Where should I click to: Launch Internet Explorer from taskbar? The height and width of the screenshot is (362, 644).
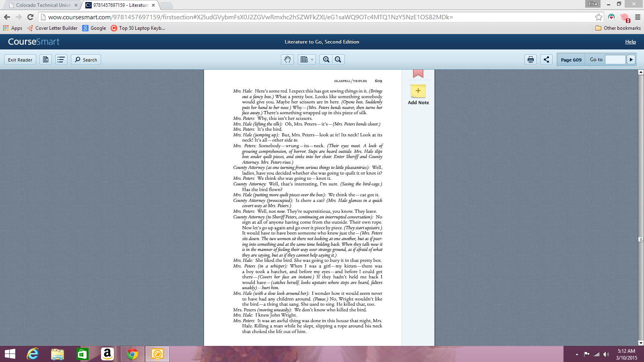pos(33,354)
